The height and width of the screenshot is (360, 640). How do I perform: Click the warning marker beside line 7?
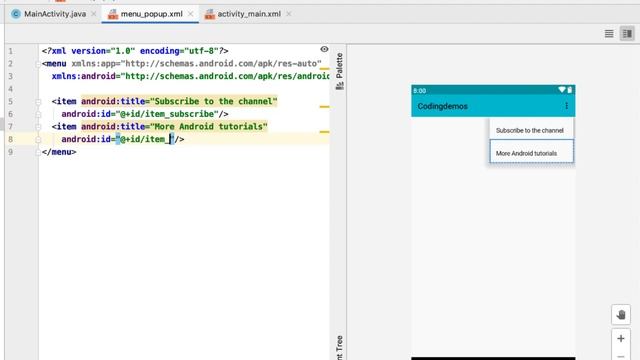(x=324, y=132)
